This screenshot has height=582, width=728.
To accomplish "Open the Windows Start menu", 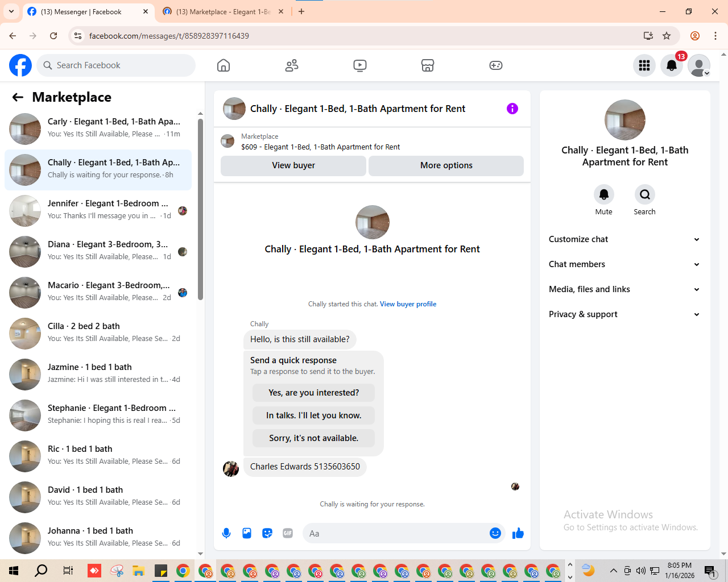I will (x=14, y=571).
